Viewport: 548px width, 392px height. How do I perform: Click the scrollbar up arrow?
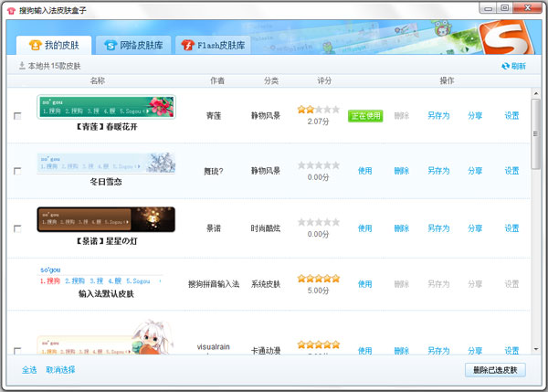(x=536, y=93)
